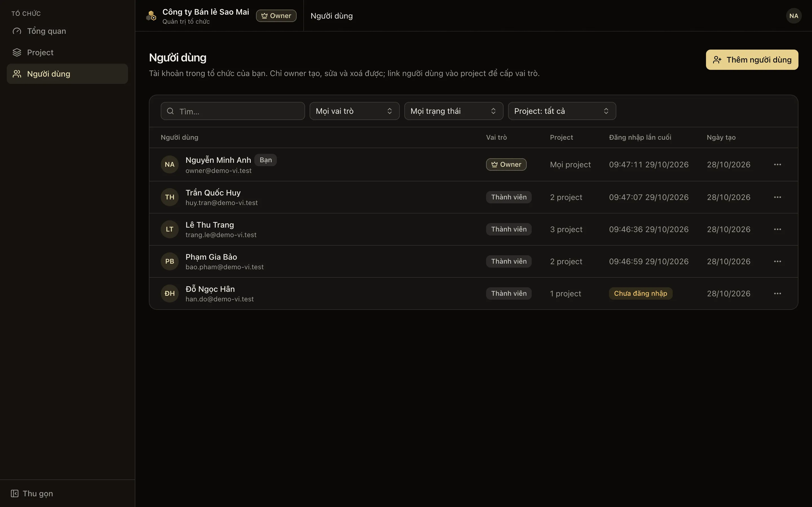Focus the Tìm... search field
812x507 pixels.
click(x=233, y=111)
